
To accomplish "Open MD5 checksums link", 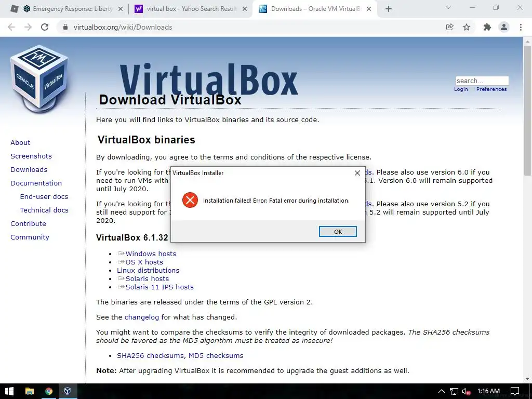I will coord(216,355).
